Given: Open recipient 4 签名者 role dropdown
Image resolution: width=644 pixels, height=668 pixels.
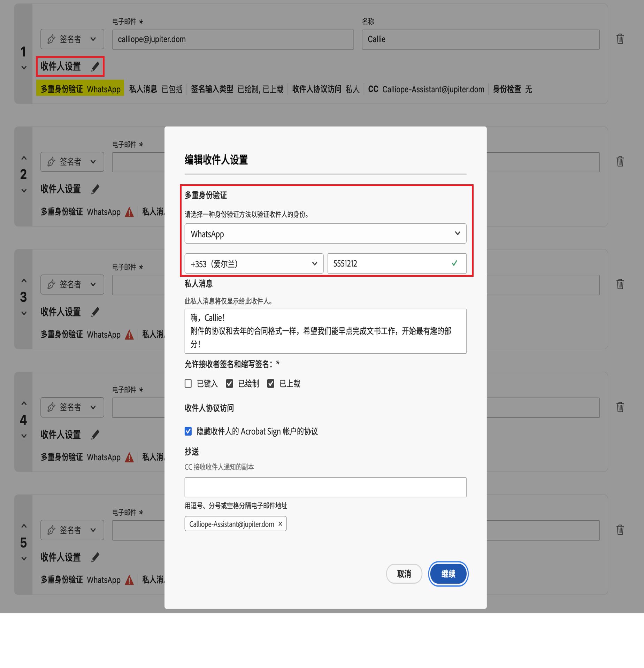Looking at the screenshot, I should click(x=72, y=407).
